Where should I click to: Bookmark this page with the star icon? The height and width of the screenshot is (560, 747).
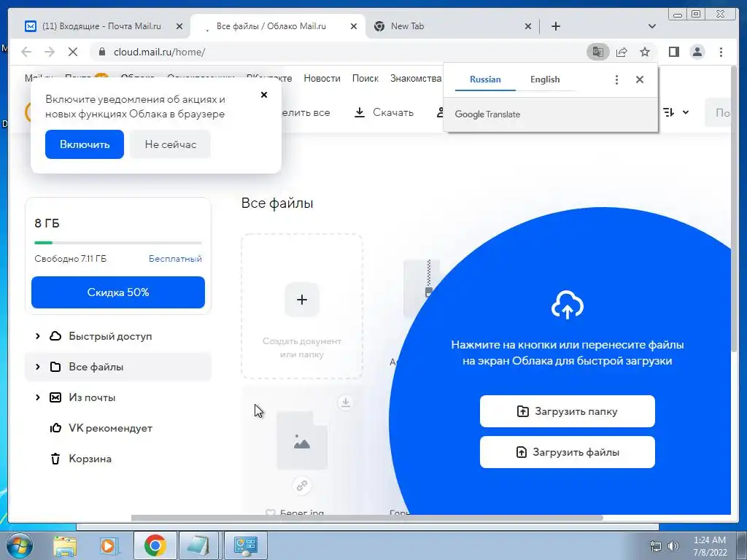click(645, 52)
